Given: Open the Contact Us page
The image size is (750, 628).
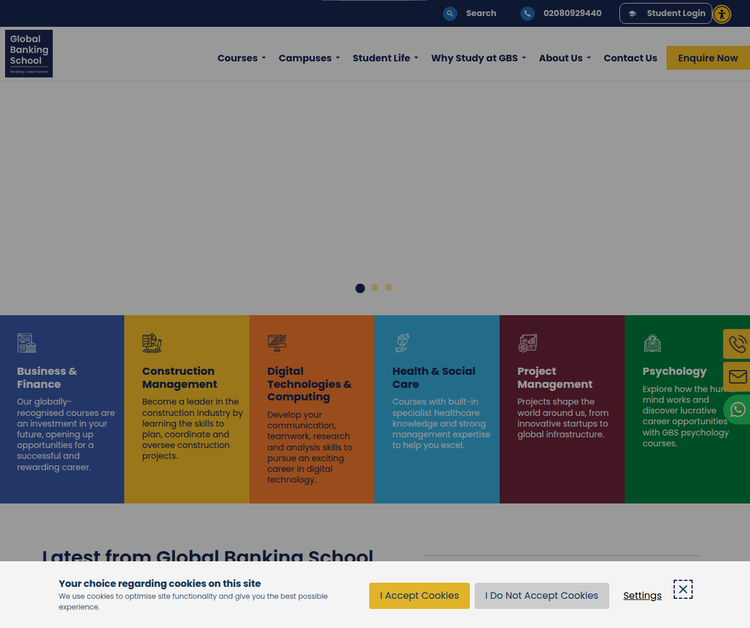Looking at the screenshot, I should [630, 58].
